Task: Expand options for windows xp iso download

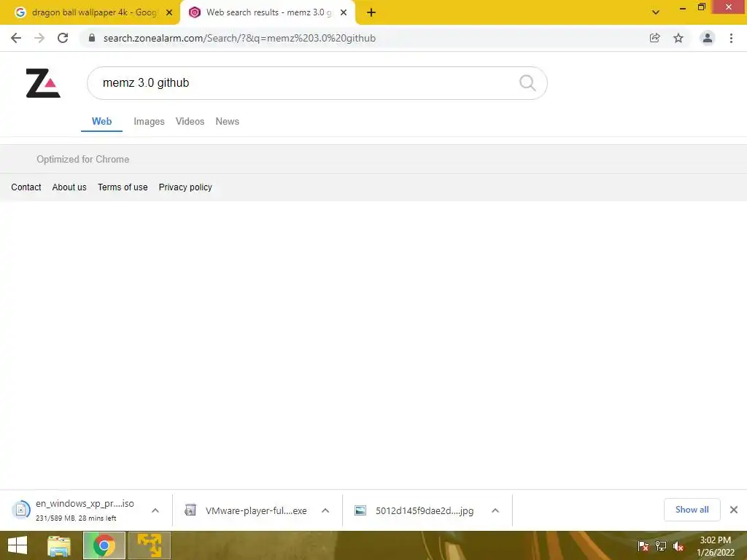Action: [155, 510]
